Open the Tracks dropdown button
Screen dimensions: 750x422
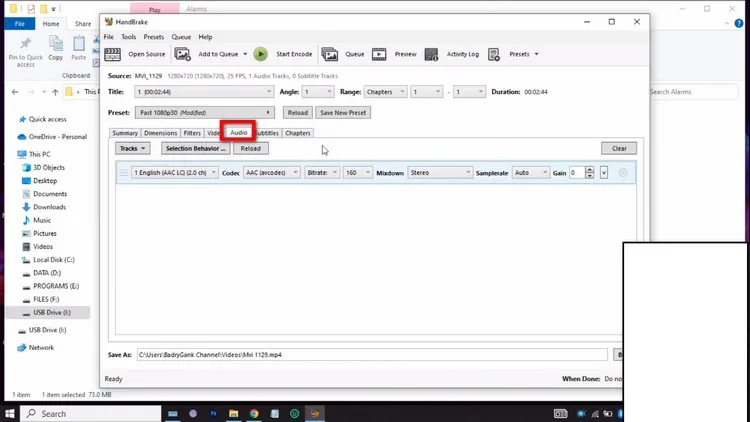tap(132, 148)
